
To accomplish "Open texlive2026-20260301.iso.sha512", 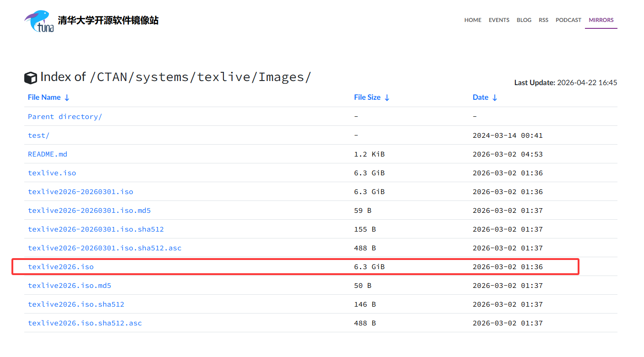I will [x=96, y=229].
